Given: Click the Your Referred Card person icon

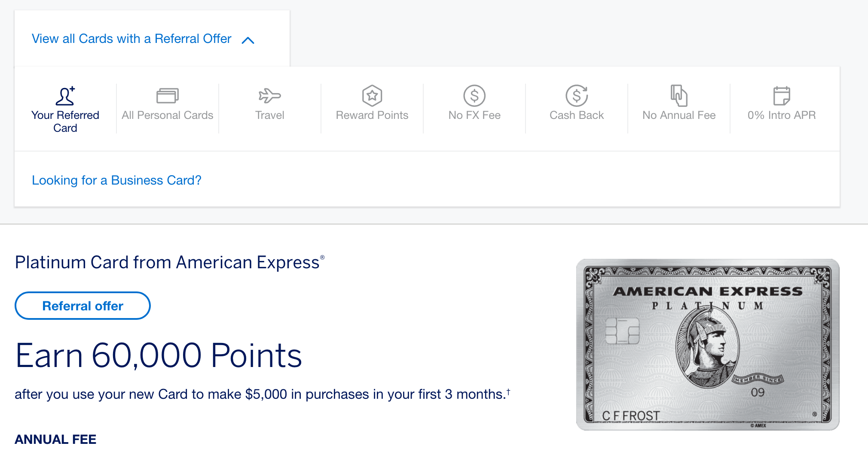Looking at the screenshot, I should tap(65, 96).
